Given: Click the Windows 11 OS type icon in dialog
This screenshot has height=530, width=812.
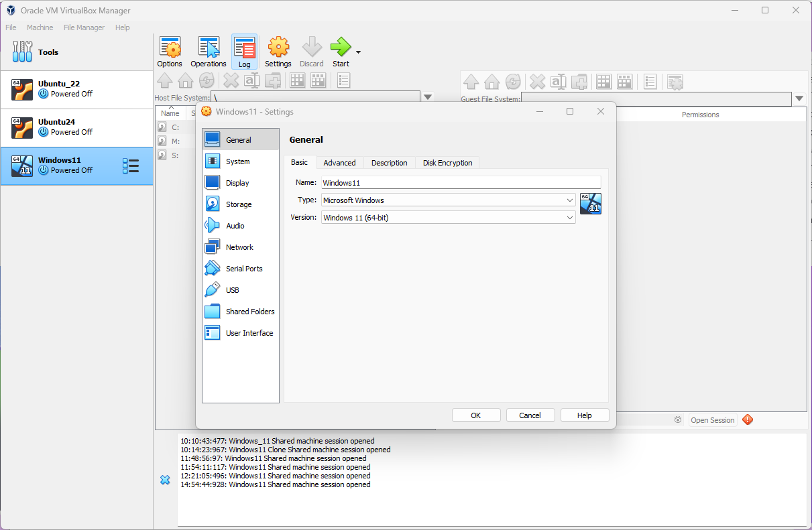Looking at the screenshot, I should click(x=591, y=204).
